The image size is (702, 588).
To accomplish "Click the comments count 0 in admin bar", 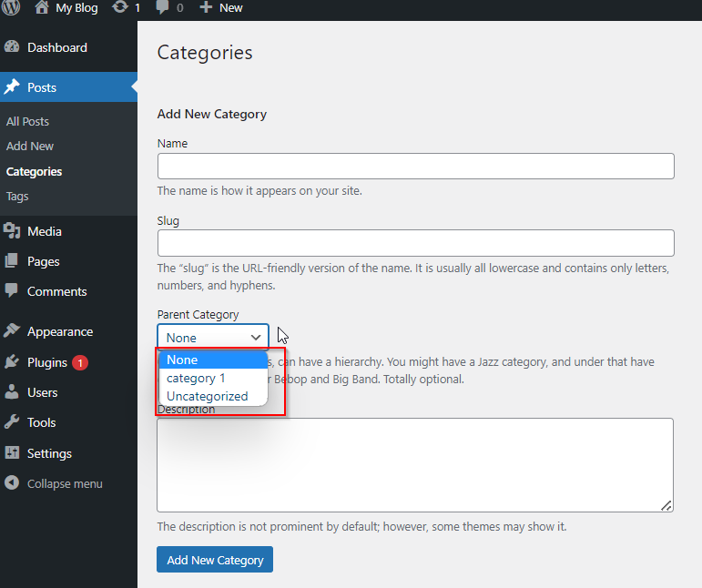I will point(179,7).
